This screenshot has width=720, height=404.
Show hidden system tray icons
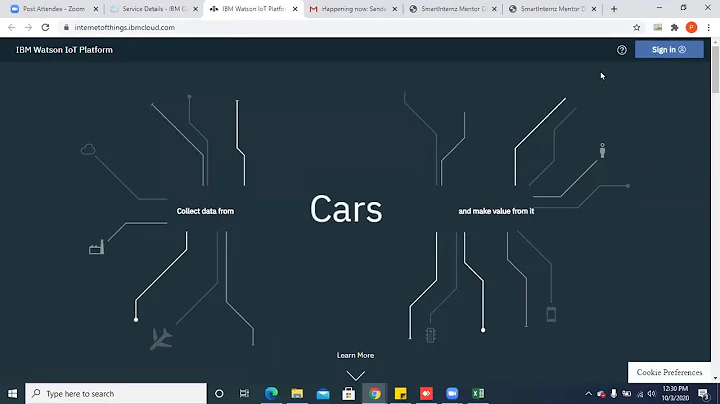point(588,393)
